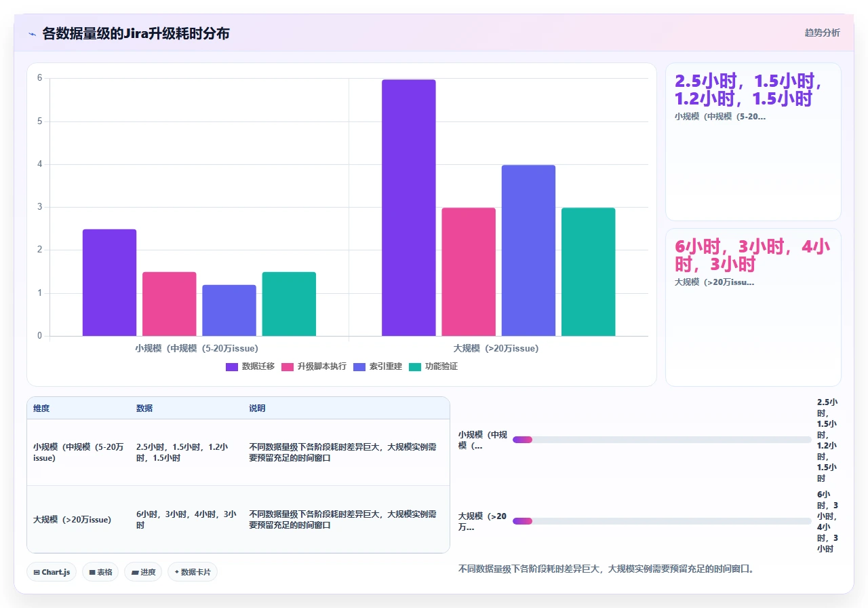Open the 趋势分析 link in header
868x608 pixels.
(x=822, y=33)
